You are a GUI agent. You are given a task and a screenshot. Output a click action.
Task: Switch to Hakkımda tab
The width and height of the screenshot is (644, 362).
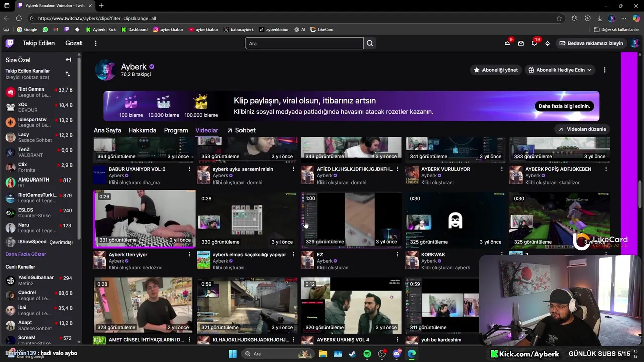click(x=142, y=130)
